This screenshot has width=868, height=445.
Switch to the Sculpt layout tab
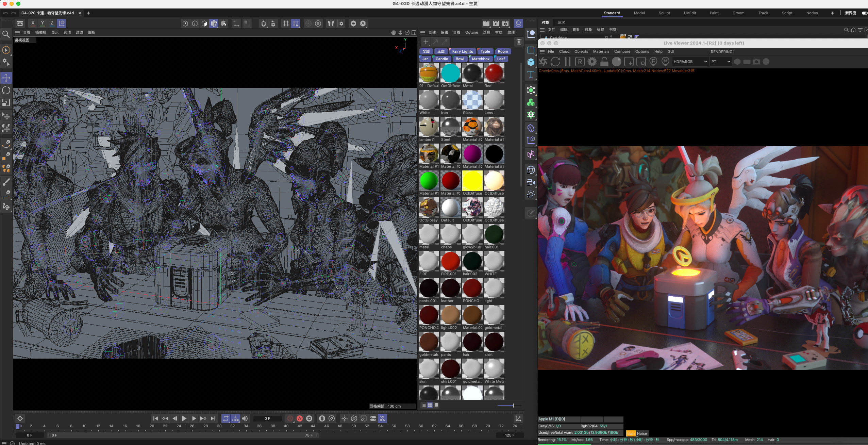click(664, 13)
